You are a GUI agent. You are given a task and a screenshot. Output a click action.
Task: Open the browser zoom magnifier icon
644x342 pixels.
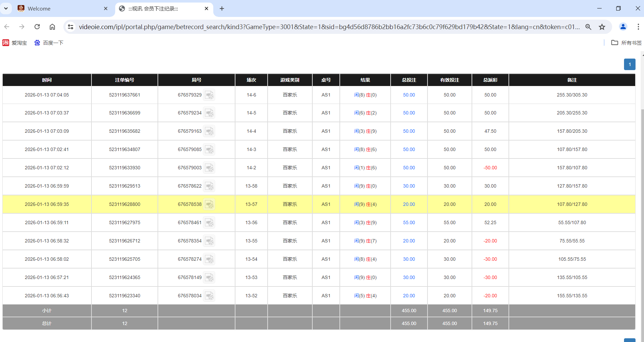[x=588, y=27]
